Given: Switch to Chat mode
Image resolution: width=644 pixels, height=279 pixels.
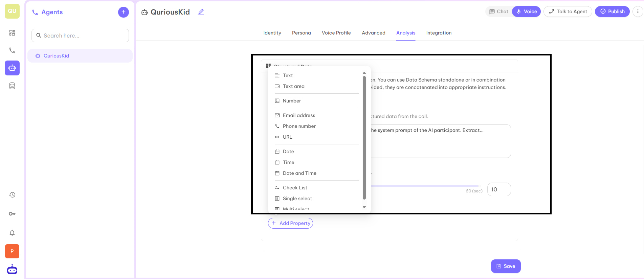Looking at the screenshot, I should (x=499, y=11).
